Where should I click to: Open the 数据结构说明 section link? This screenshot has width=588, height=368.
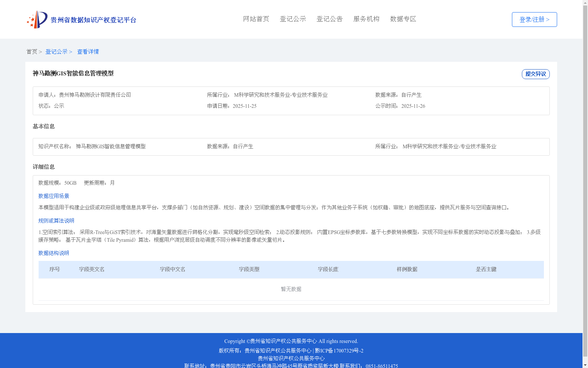click(53, 253)
